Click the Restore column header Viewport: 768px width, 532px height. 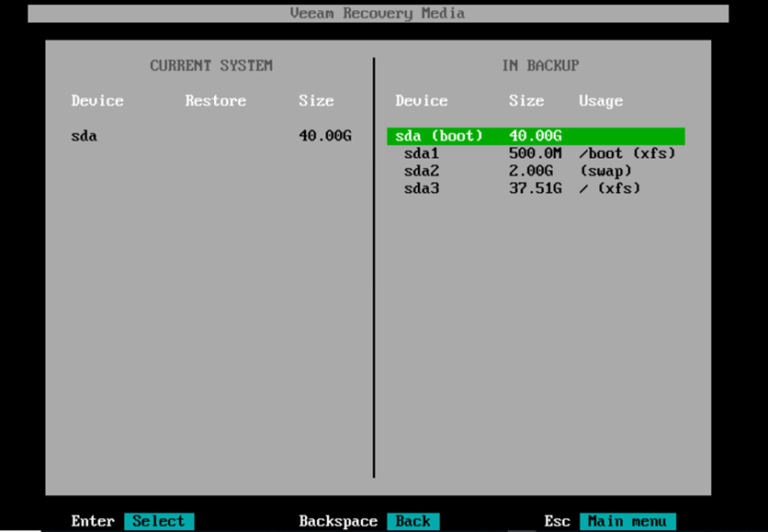tap(215, 101)
